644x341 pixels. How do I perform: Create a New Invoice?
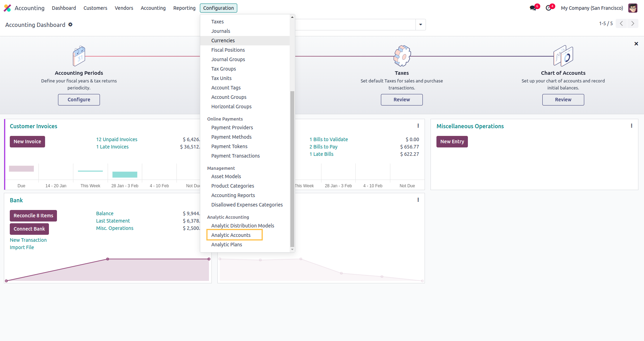click(x=27, y=142)
